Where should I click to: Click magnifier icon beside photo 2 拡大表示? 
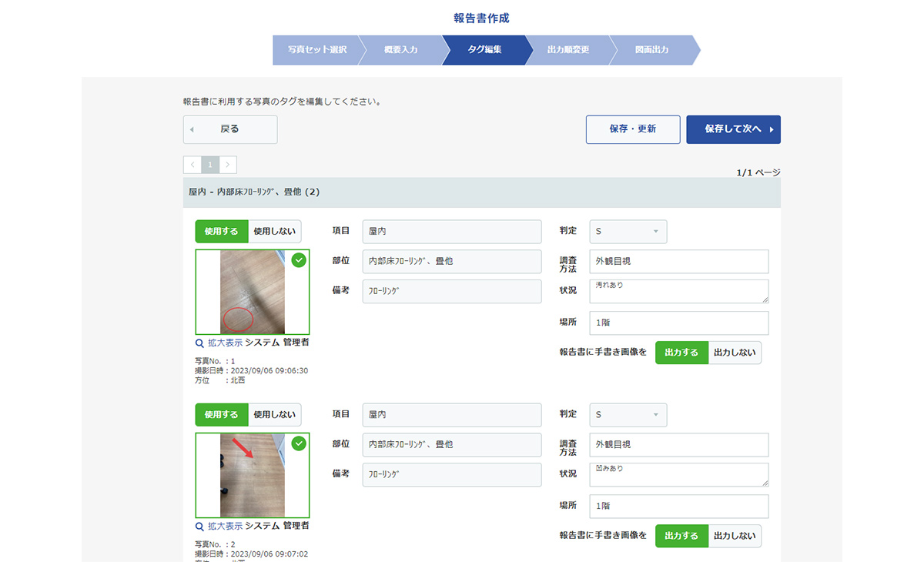coord(199,526)
